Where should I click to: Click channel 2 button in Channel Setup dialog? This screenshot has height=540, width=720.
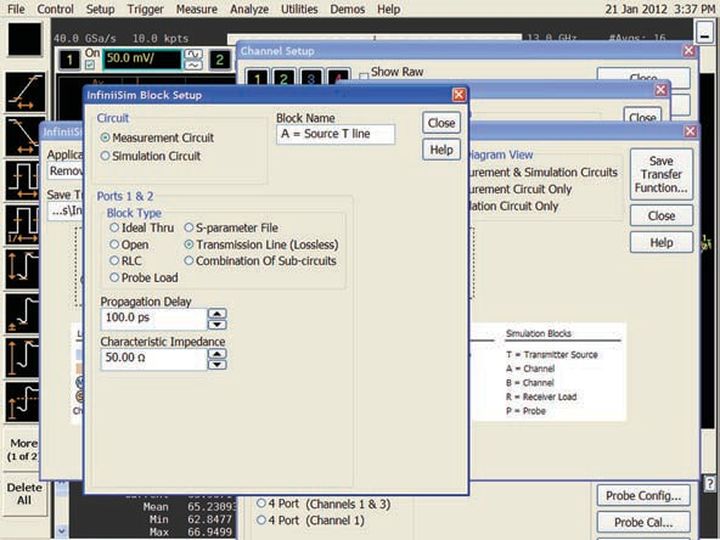(284, 78)
